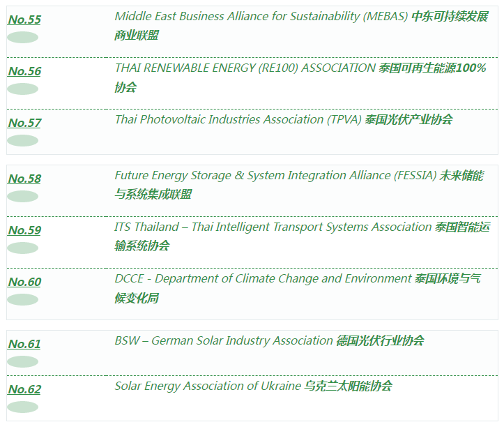The image size is (504, 429).
Task: Select the ITS Thailand Intelligent Transport Systems entry
Action: pyautogui.click(x=273, y=227)
